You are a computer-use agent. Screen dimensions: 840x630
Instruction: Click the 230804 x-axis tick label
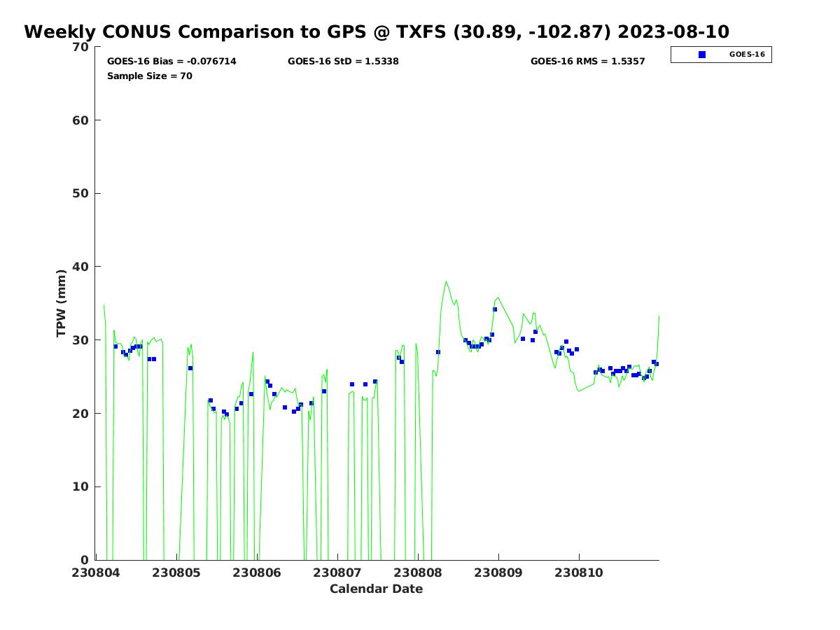pos(95,573)
